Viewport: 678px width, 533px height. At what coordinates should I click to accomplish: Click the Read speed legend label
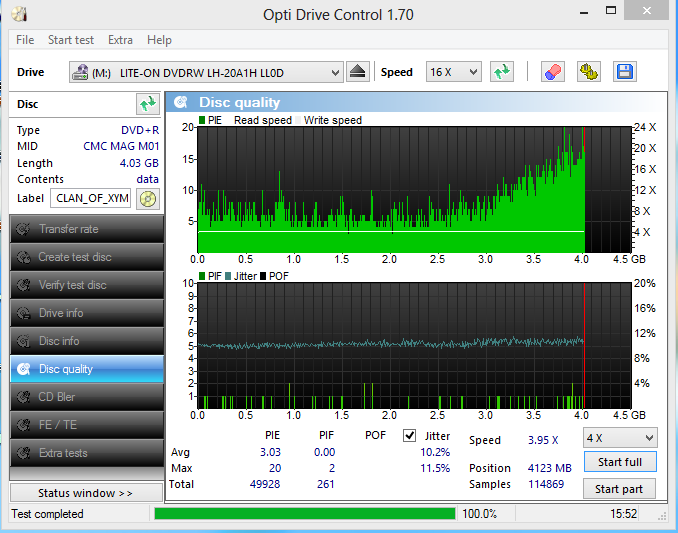pyautogui.click(x=263, y=120)
